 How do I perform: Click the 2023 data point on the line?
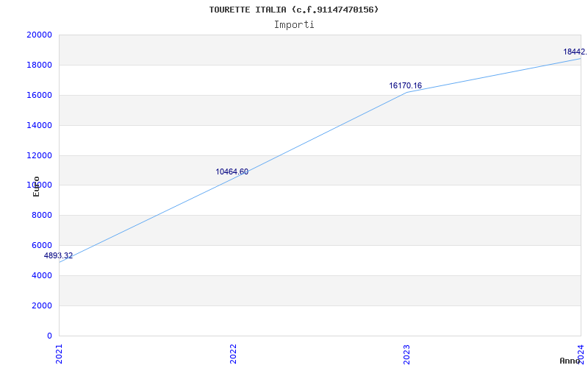coord(406,92)
